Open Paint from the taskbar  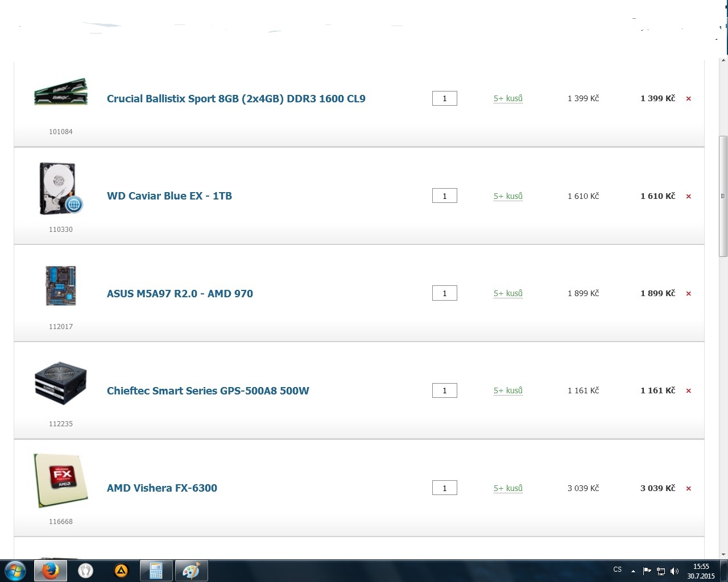(x=191, y=570)
